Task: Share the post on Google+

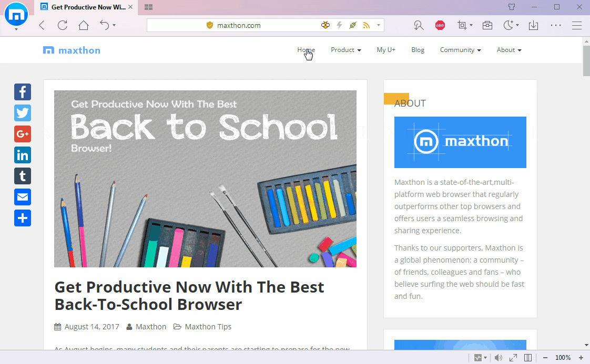Action: pyautogui.click(x=23, y=134)
